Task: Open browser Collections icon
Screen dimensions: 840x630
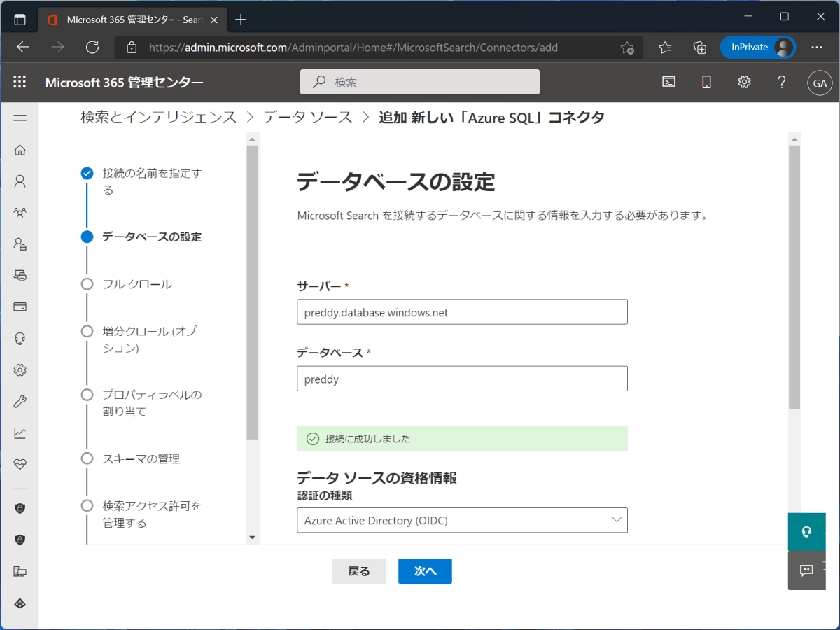Action: (699, 48)
